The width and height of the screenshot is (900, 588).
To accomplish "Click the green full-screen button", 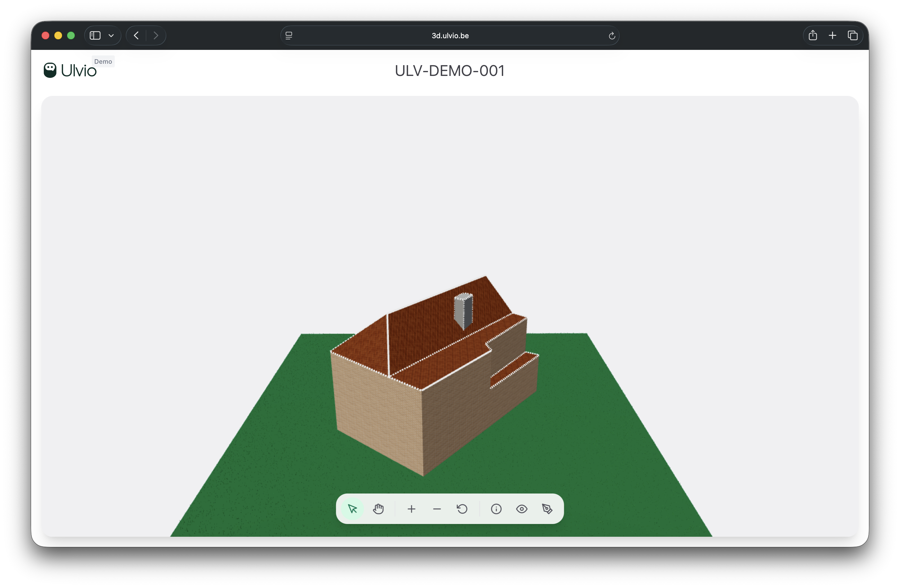I will (x=71, y=35).
